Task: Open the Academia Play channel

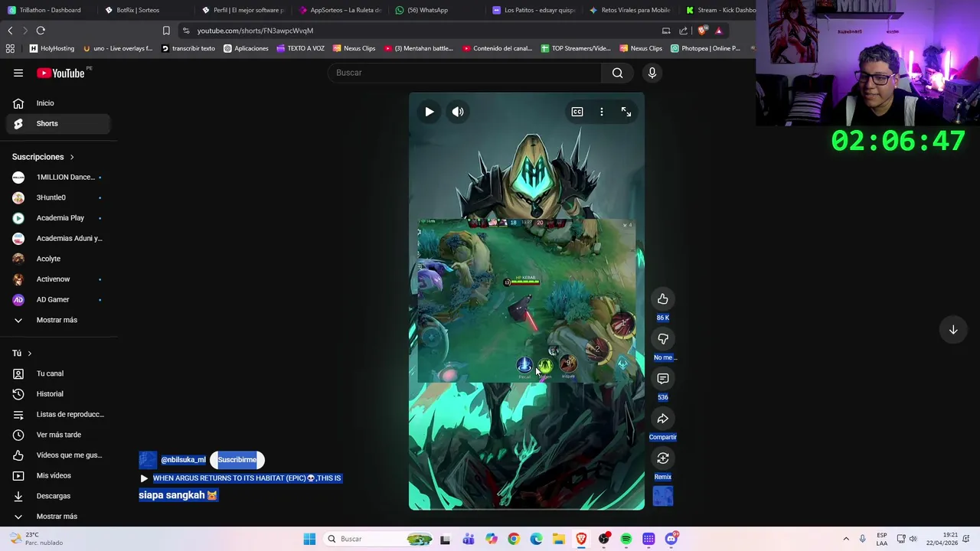Action: 59,218
